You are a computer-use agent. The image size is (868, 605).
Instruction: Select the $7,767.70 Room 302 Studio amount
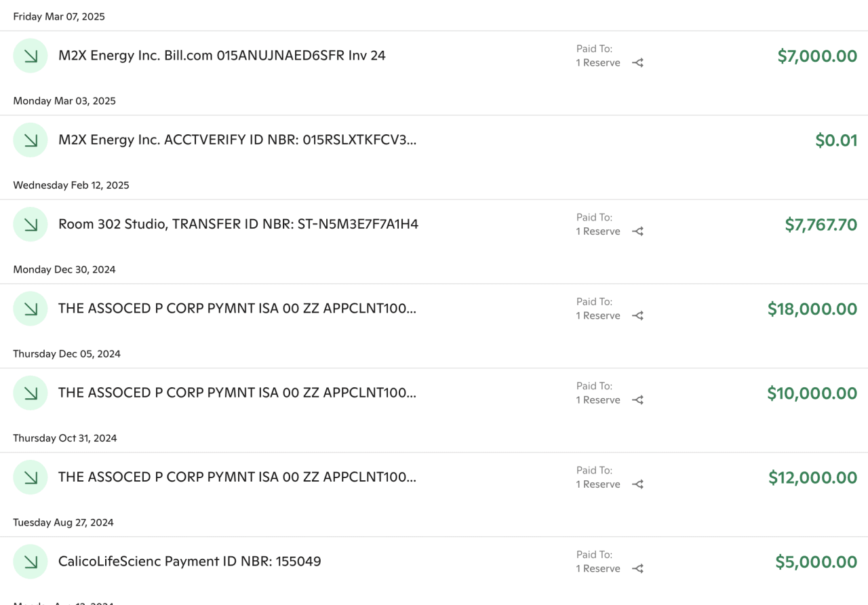(821, 225)
